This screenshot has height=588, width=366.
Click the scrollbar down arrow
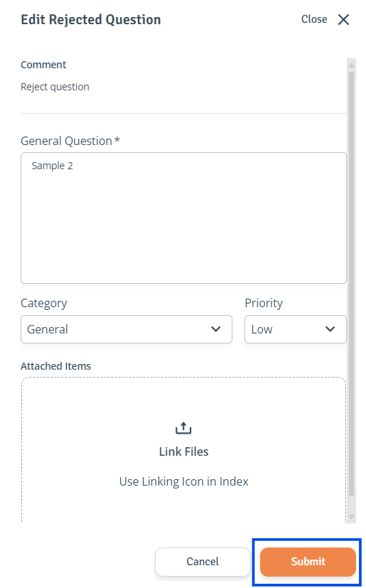351,517
